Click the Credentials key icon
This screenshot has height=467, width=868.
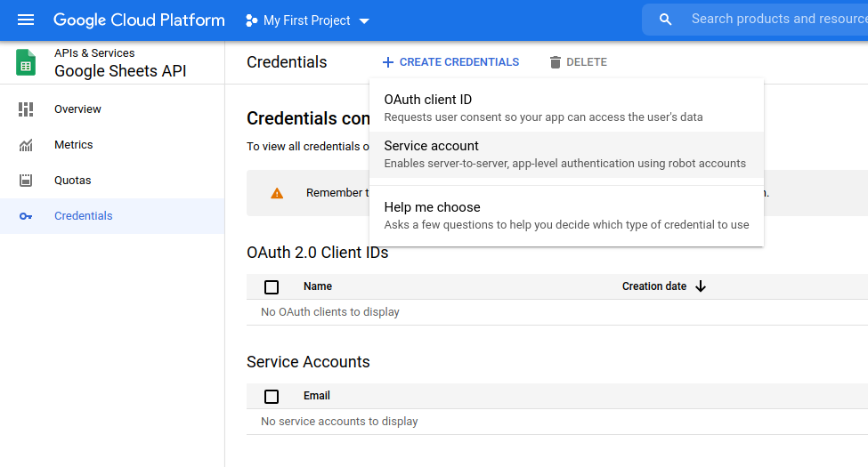[x=26, y=216]
